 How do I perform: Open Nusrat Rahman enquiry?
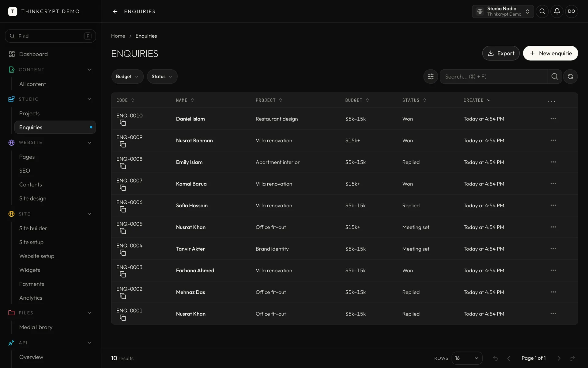[x=194, y=140]
